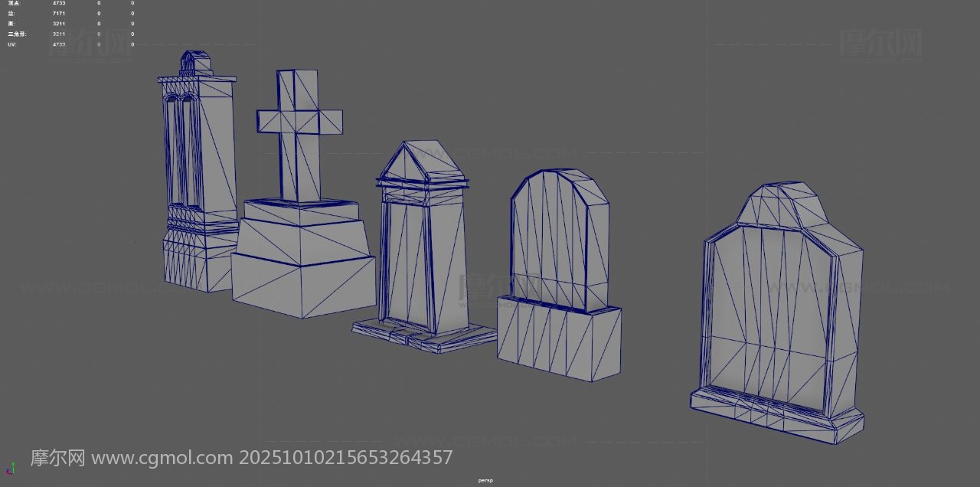The width and height of the screenshot is (980, 487).
Task: Click the 边 edge count 7171
Action: (59, 14)
